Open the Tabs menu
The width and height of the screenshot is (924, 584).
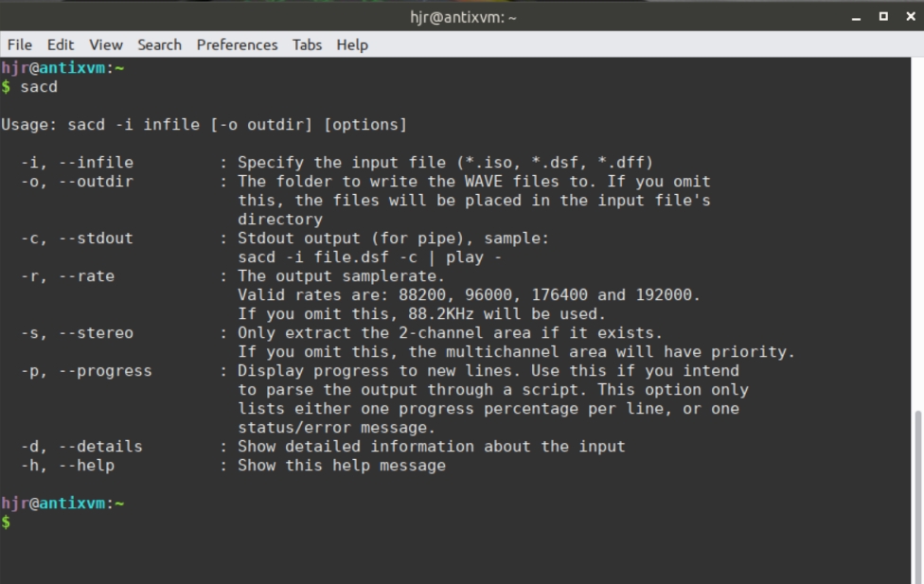(306, 44)
